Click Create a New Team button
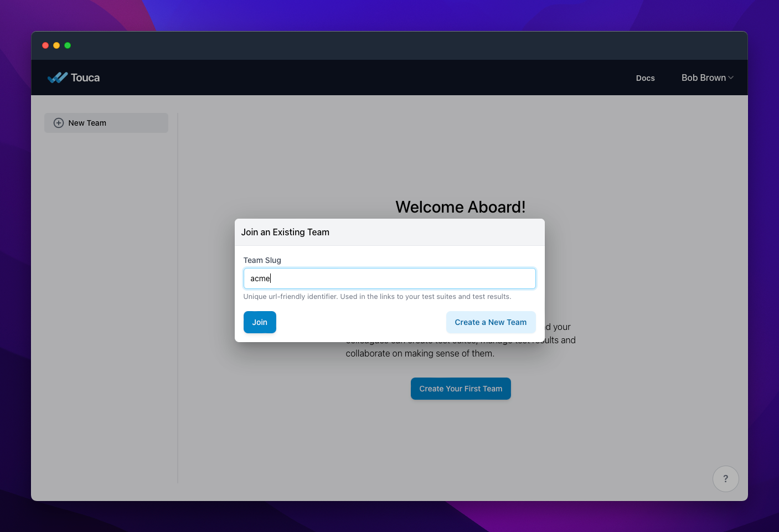Viewport: 779px width, 532px height. pos(491,322)
